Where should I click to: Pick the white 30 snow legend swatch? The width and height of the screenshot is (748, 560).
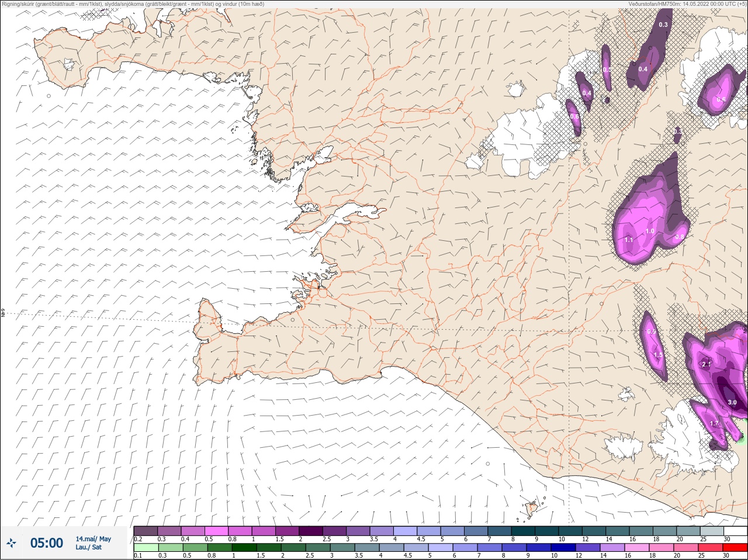pos(735,531)
